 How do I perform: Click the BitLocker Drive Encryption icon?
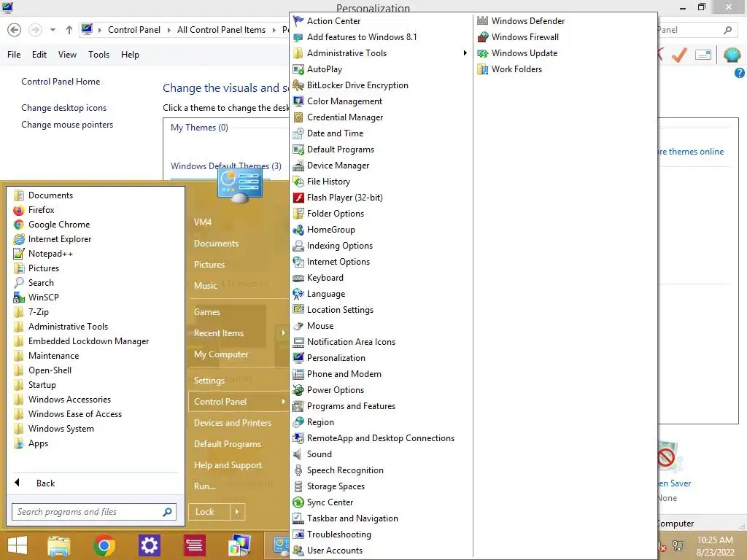[x=298, y=85]
